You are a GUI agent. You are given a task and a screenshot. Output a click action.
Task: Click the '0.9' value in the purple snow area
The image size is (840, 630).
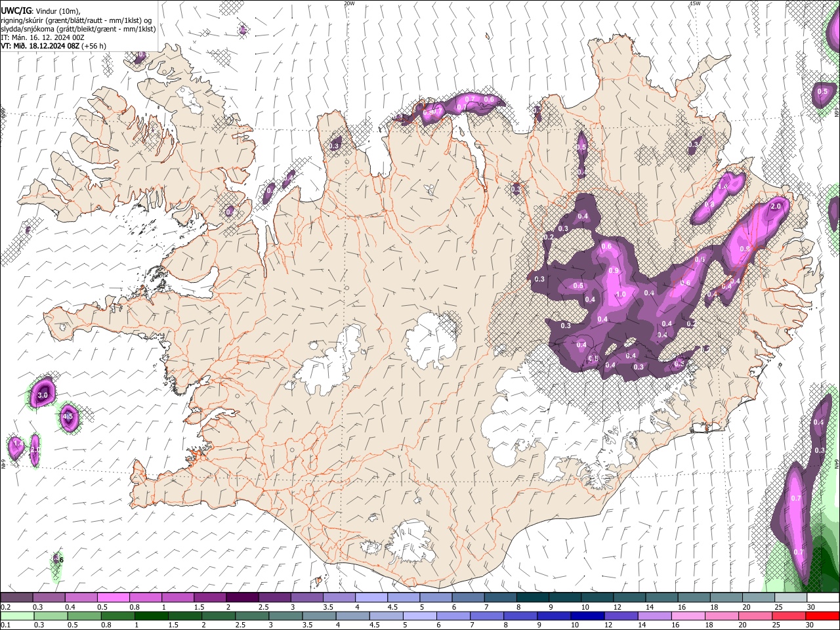614,270
